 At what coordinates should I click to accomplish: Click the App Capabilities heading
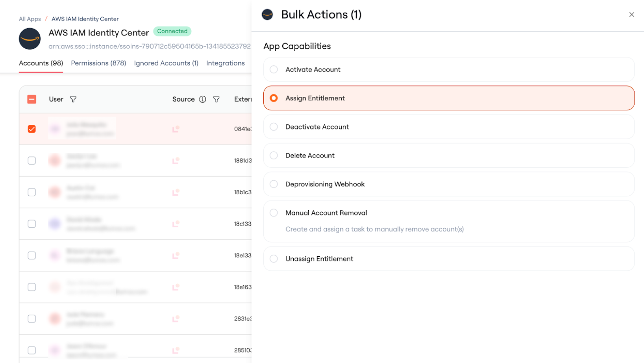click(x=297, y=46)
